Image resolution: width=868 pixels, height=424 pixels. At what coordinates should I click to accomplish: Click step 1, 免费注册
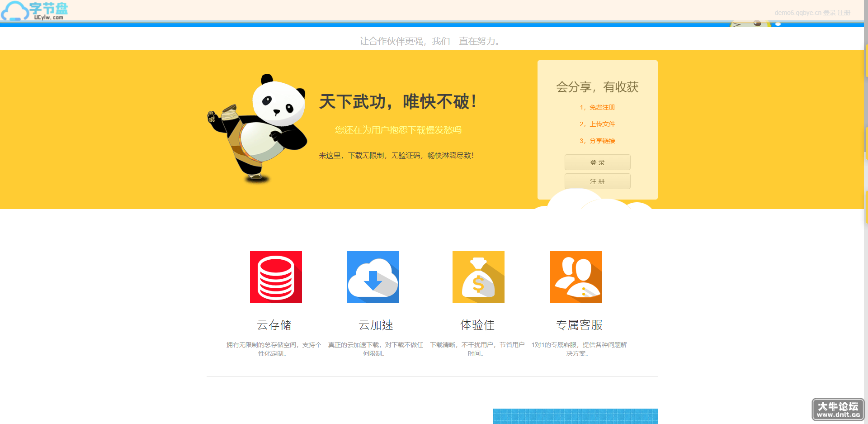tap(597, 107)
